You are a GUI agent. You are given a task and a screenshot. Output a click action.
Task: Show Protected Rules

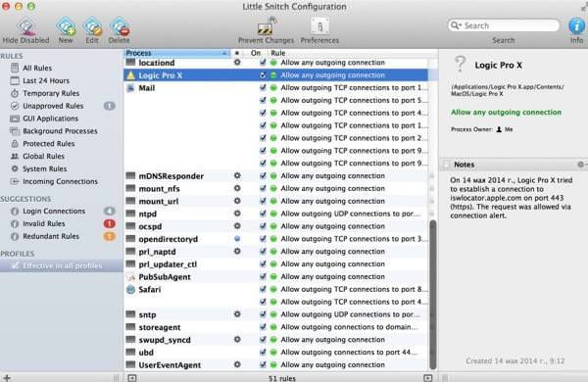click(x=48, y=144)
